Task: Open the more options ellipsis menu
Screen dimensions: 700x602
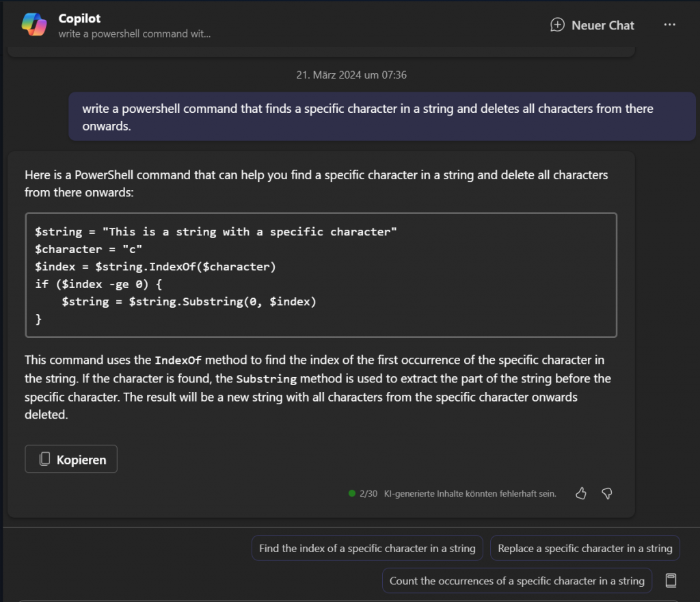Action: tap(669, 25)
